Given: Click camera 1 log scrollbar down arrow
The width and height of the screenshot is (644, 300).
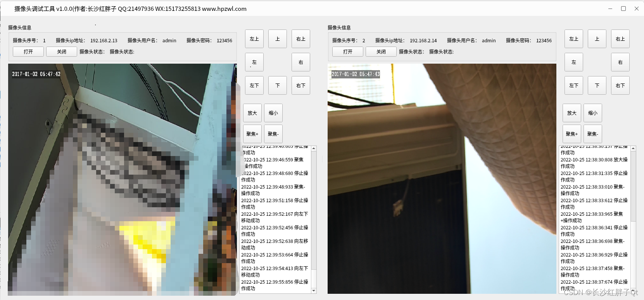Looking at the screenshot, I should click(314, 291).
